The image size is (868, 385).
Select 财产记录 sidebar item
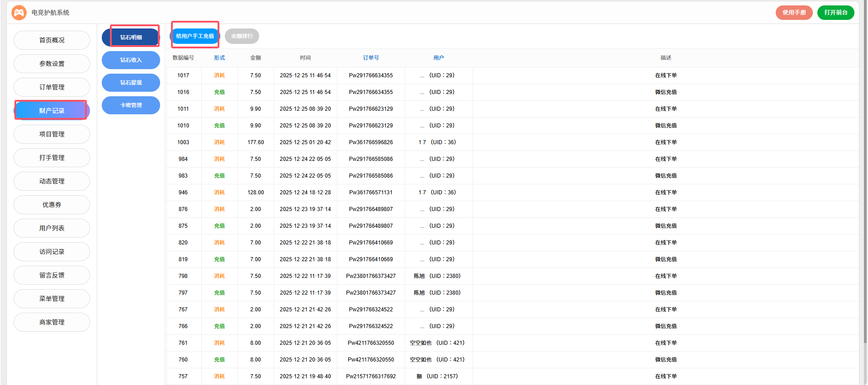click(52, 111)
